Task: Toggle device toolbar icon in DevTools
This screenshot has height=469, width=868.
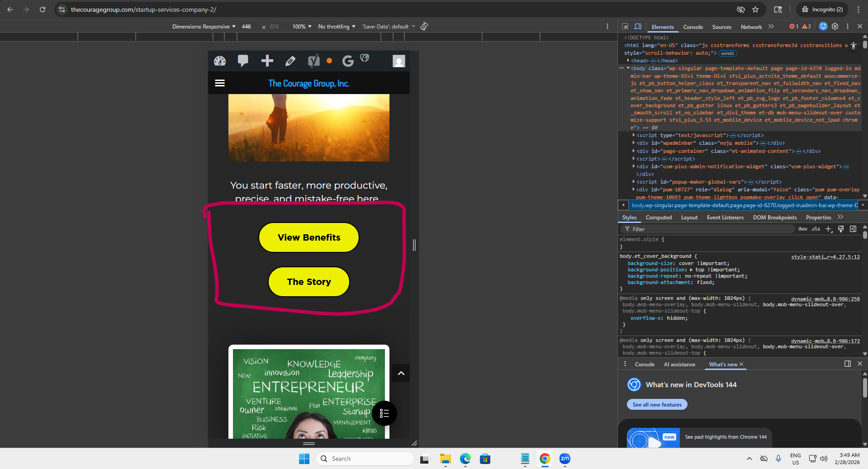Action: coord(638,27)
